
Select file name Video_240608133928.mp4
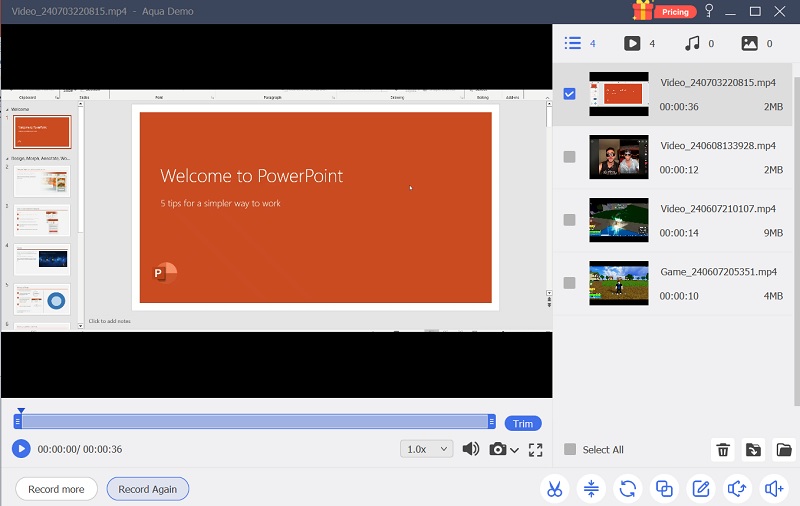pos(718,146)
